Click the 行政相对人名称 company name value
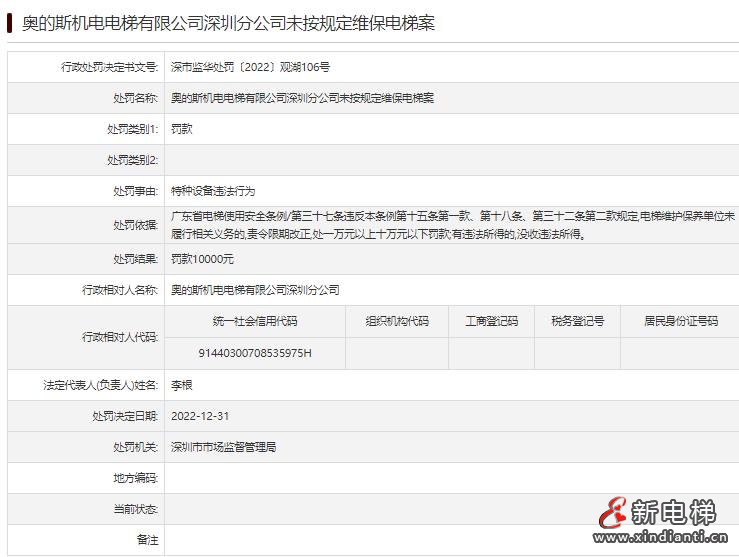 point(255,290)
